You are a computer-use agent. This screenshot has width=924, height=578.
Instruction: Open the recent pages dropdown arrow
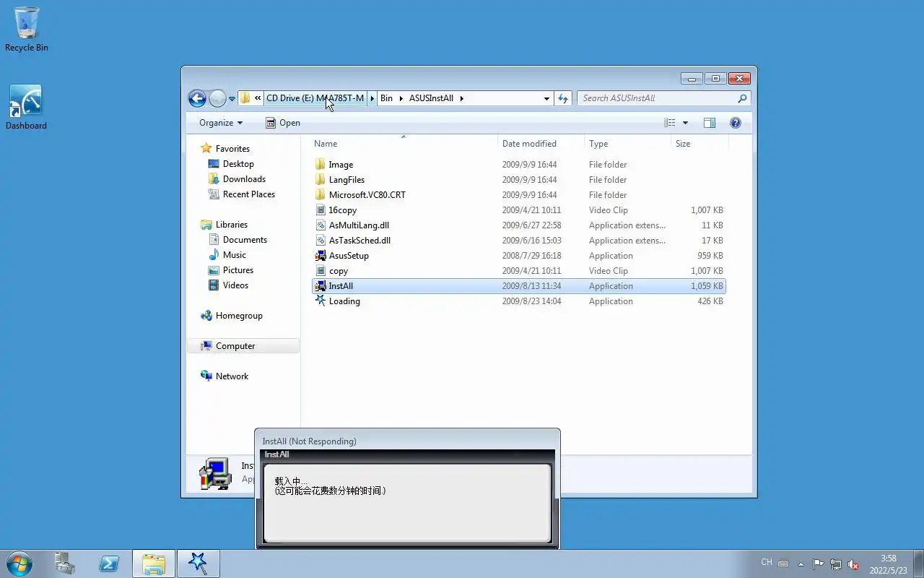coord(232,99)
